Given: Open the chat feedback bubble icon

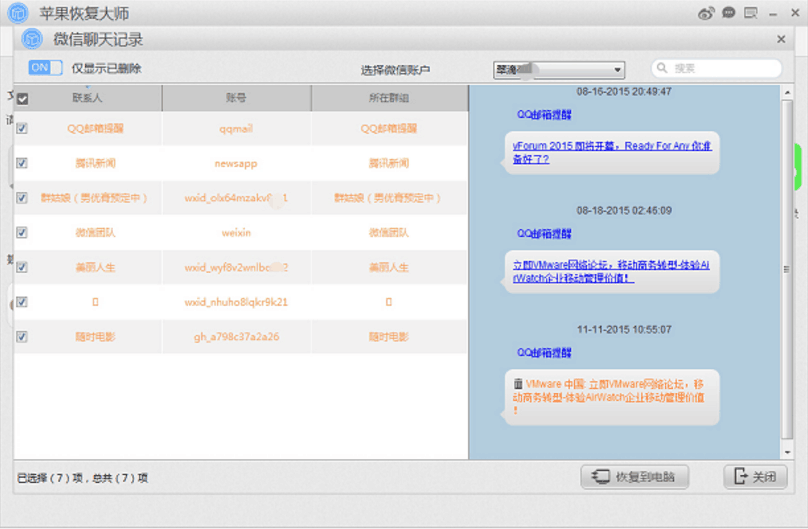Looking at the screenshot, I should point(729,13).
